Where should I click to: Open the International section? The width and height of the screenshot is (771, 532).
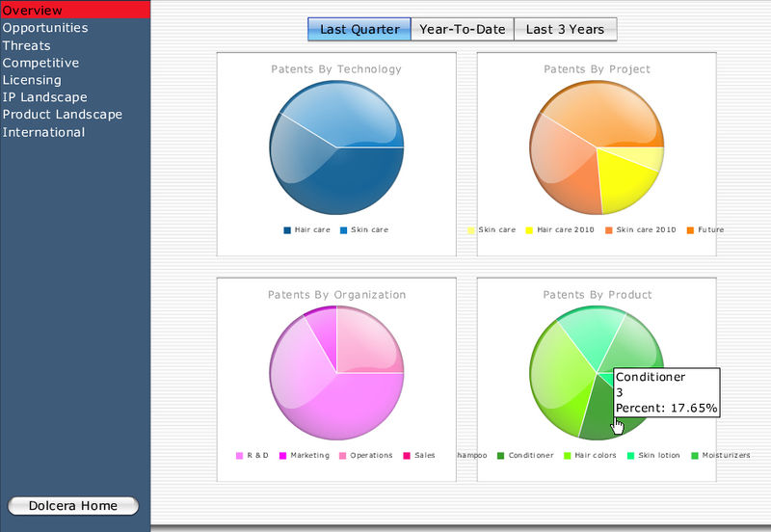coord(44,132)
